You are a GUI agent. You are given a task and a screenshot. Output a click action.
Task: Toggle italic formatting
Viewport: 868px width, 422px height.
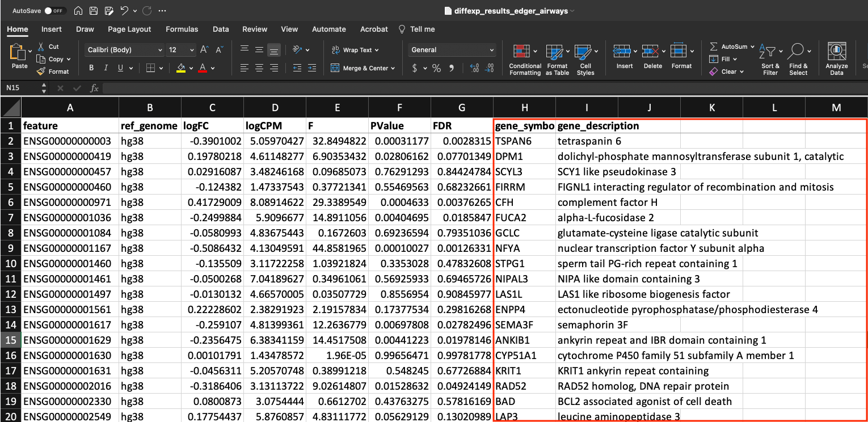coord(106,68)
